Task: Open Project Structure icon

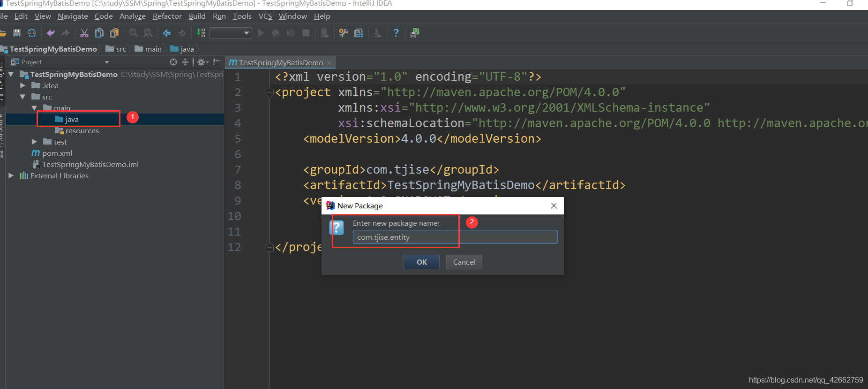Action: coord(359,33)
